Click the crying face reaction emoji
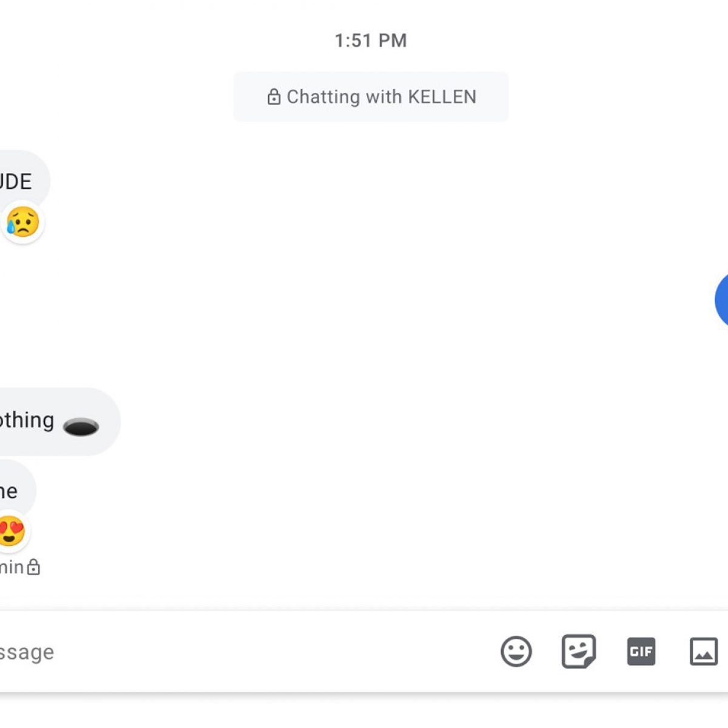Image resolution: width=728 pixels, height=728 pixels. coord(23,222)
